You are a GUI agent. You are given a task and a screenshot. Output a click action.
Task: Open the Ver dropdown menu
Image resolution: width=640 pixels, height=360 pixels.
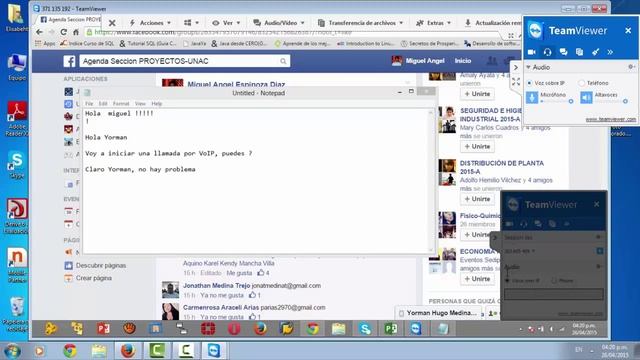click(x=226, y=23)
